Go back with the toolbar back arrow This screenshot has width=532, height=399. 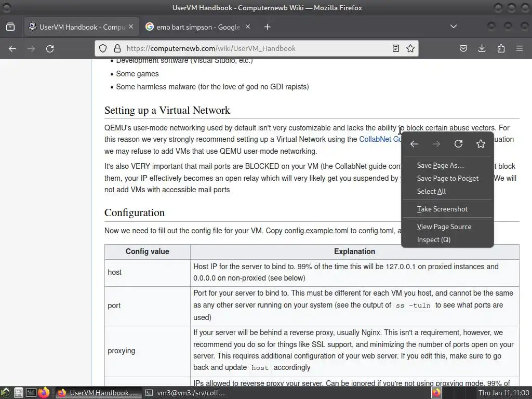(12, 48)
